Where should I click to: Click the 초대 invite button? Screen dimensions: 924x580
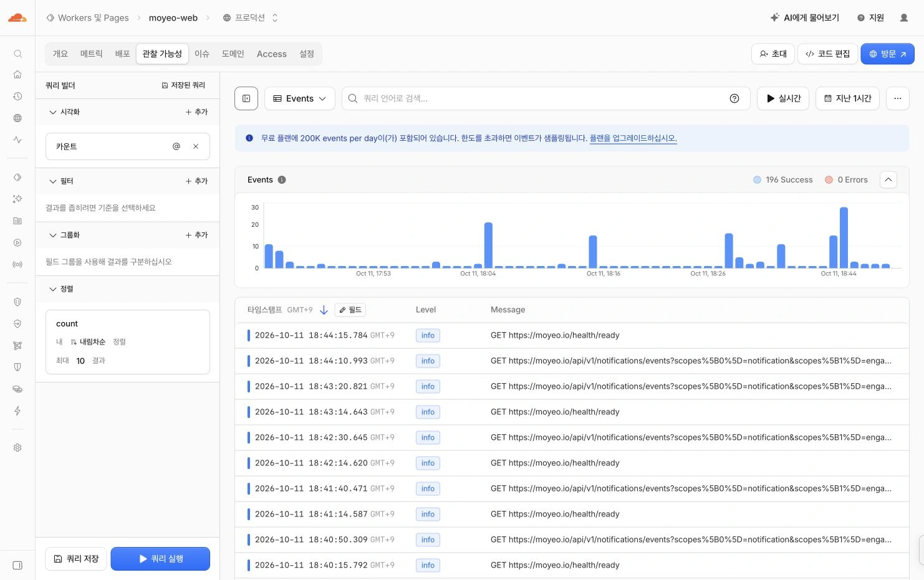[773, 54]
